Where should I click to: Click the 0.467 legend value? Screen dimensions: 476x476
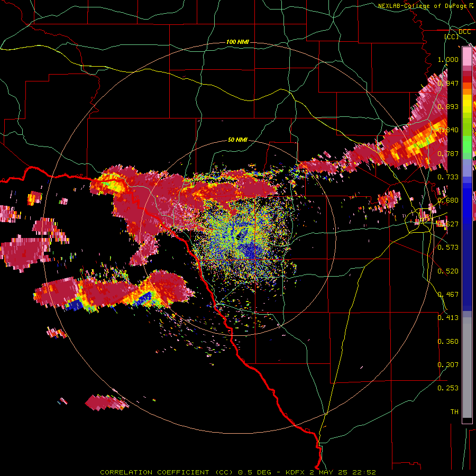[x=448, y=295]
